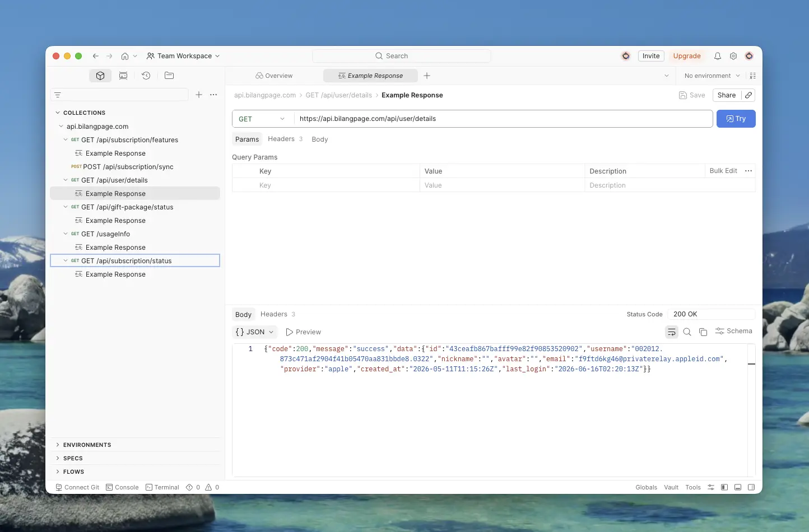This screenshot has height=532, width=809.
Task: Collapse GET /api/gift-package/status request
Action: [66, 207]
